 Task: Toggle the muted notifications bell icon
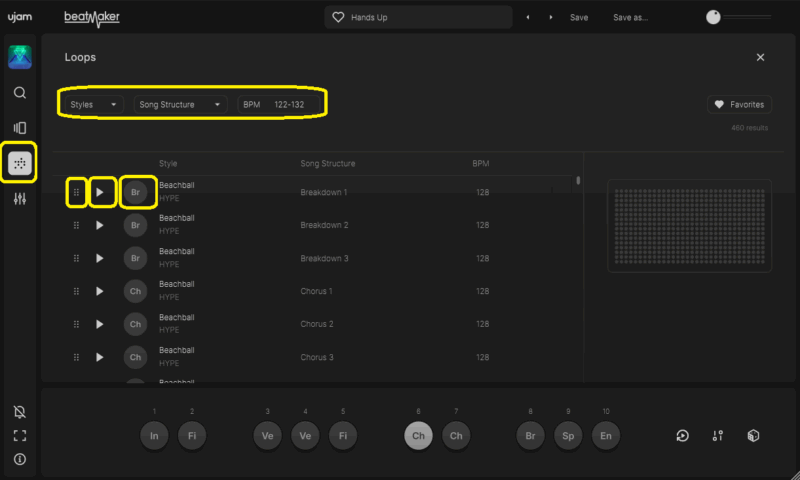pos(19,412)
